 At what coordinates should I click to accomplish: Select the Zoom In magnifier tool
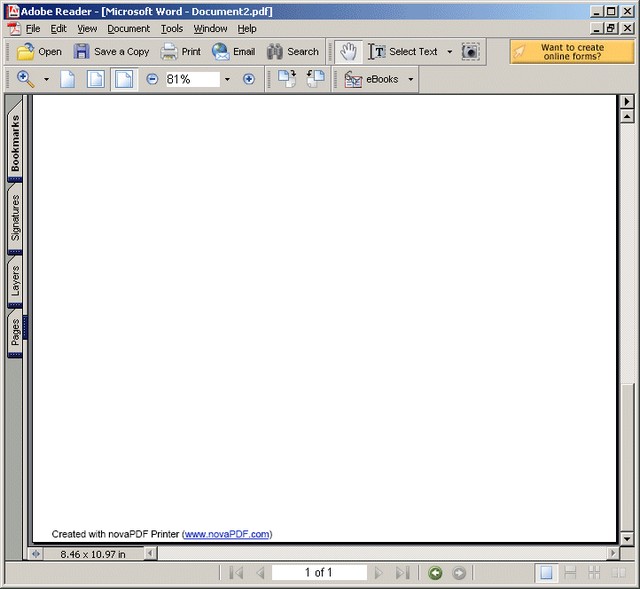pyautogui.click(x=26, y=79)
